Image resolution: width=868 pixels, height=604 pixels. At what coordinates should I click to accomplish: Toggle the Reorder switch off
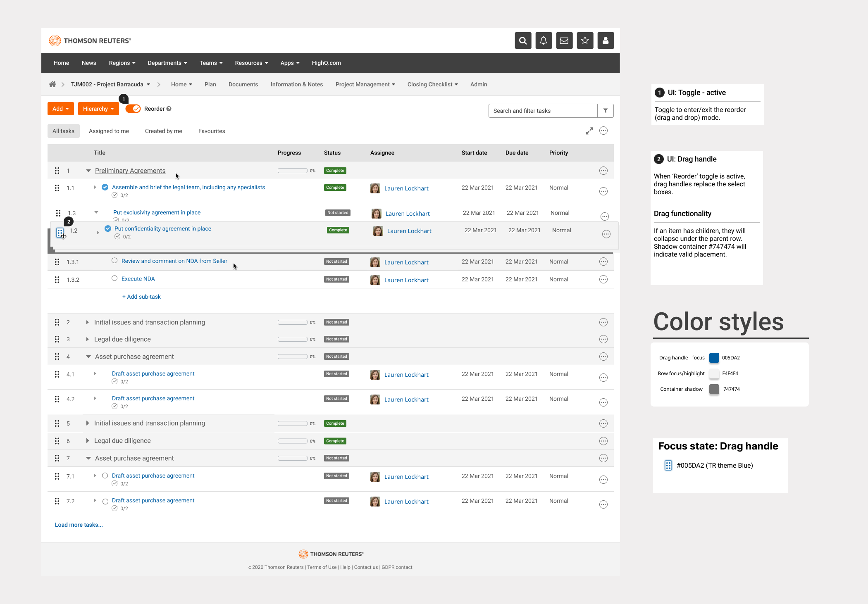[133, 109]
